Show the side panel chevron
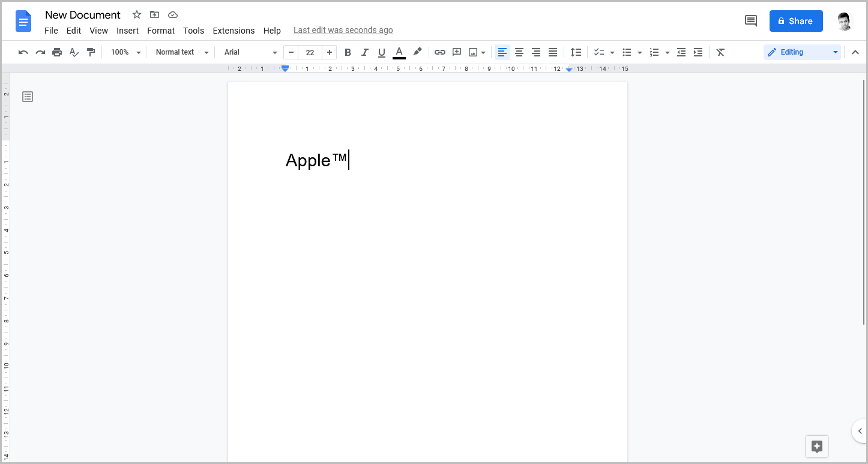Image resolution: width=868 pixels, height=464 pixels. pos(860,431)
